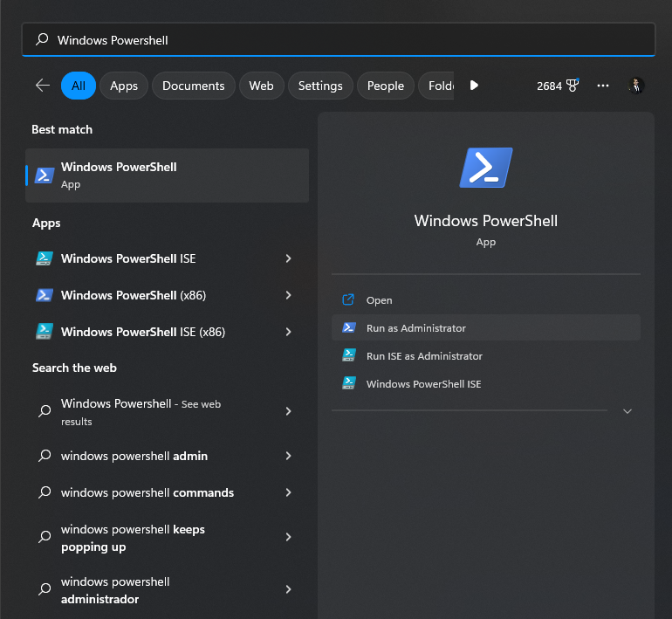Expand more actions with the down chevron
Screen dimensions: 672x619
(x=627, y=411)
